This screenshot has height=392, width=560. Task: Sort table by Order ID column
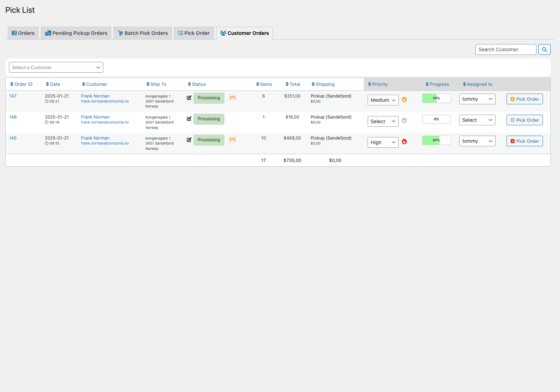point(21,84)
